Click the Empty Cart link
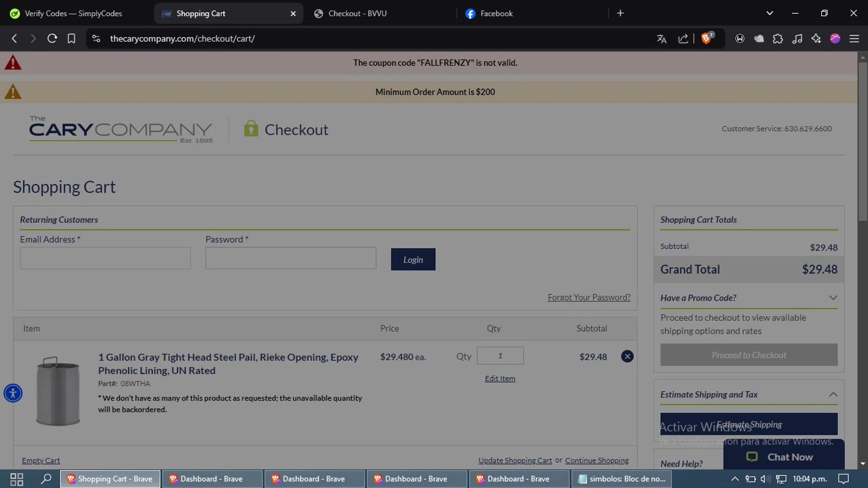 (41, 461)
